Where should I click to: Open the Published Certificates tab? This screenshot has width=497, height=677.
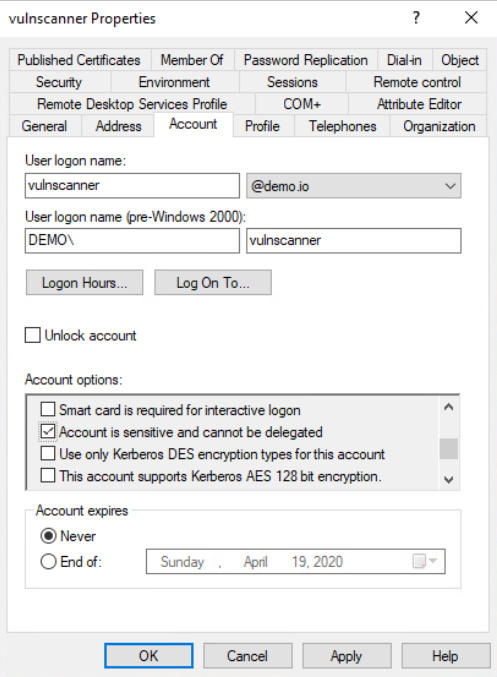[x=79, y=60]
